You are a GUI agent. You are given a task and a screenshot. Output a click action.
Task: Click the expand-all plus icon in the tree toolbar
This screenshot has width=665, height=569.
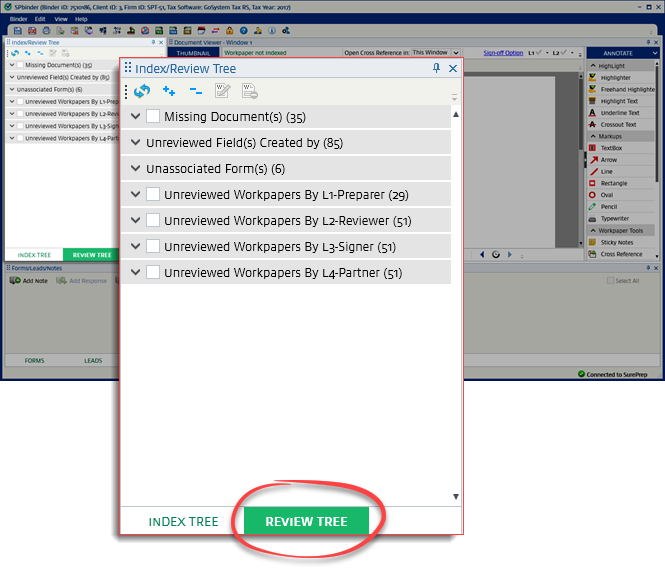tap(169, 91)
